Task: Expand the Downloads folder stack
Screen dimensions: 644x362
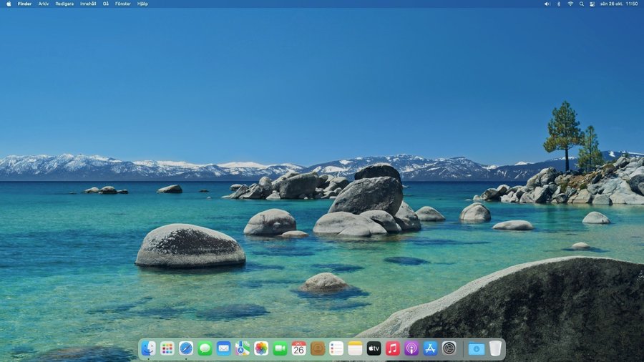Action: coord(477,348)
